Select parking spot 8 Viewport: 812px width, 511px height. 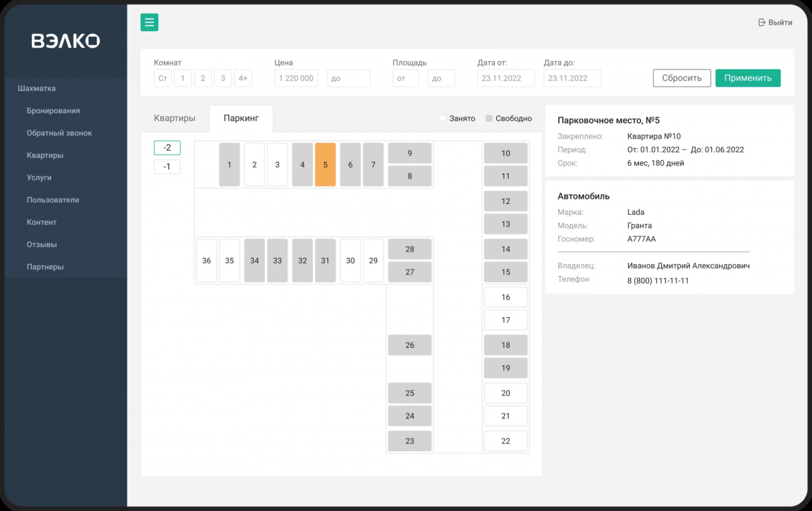click(x=410, y=176)
